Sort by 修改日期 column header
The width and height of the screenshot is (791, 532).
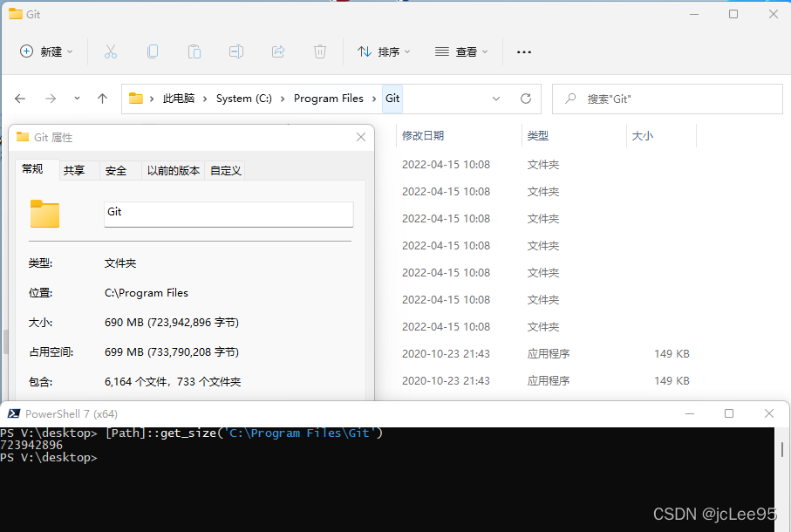click(459, 136)
